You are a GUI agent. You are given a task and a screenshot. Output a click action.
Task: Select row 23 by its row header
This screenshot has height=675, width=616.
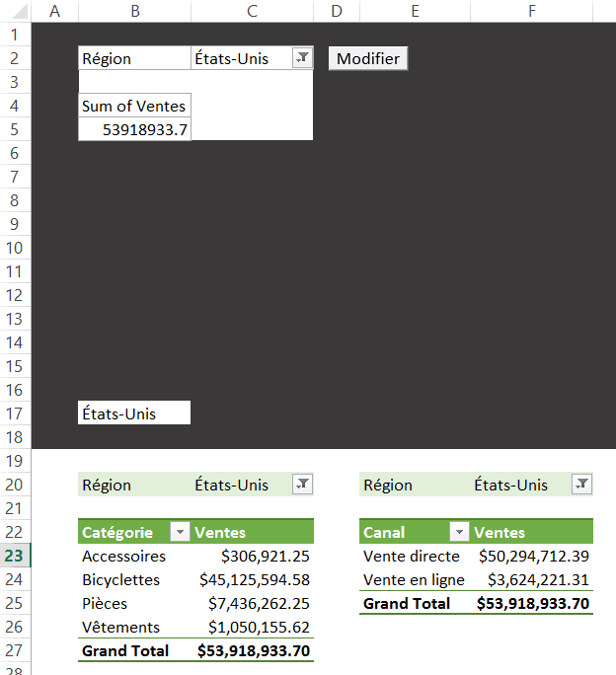(x=15, y=556)
